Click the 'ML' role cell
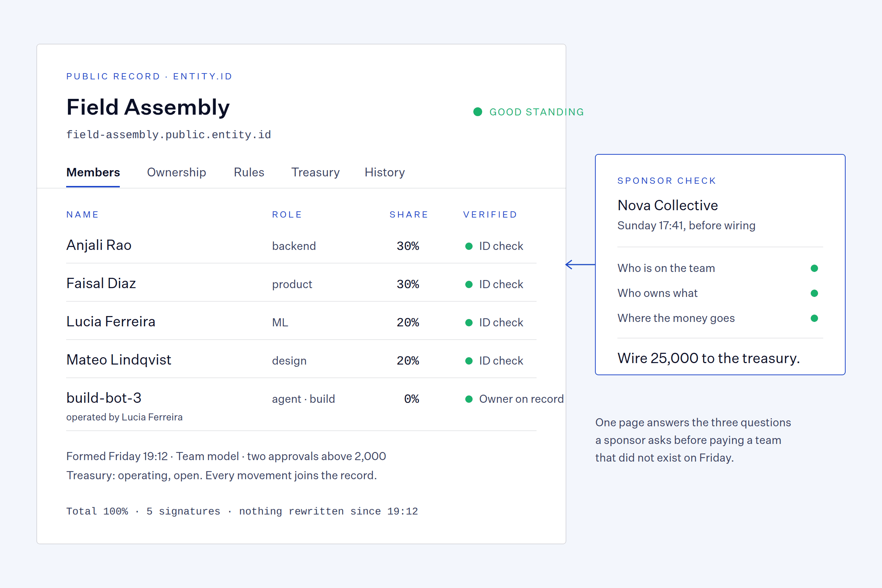882x588 pixels. [x=280, y=323]
